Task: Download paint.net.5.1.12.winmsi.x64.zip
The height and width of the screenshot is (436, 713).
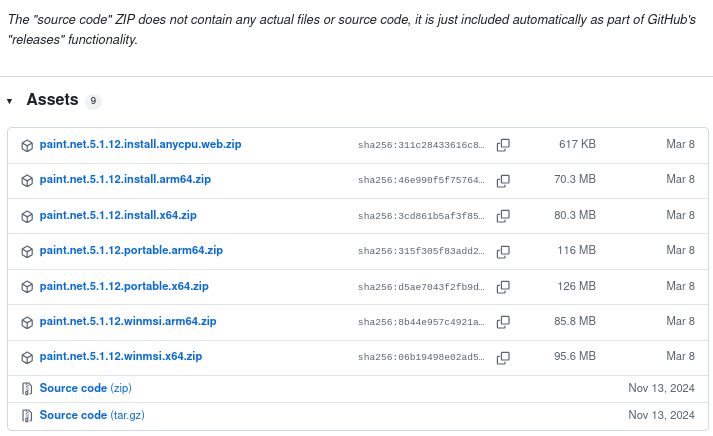Action: point(121,356)
